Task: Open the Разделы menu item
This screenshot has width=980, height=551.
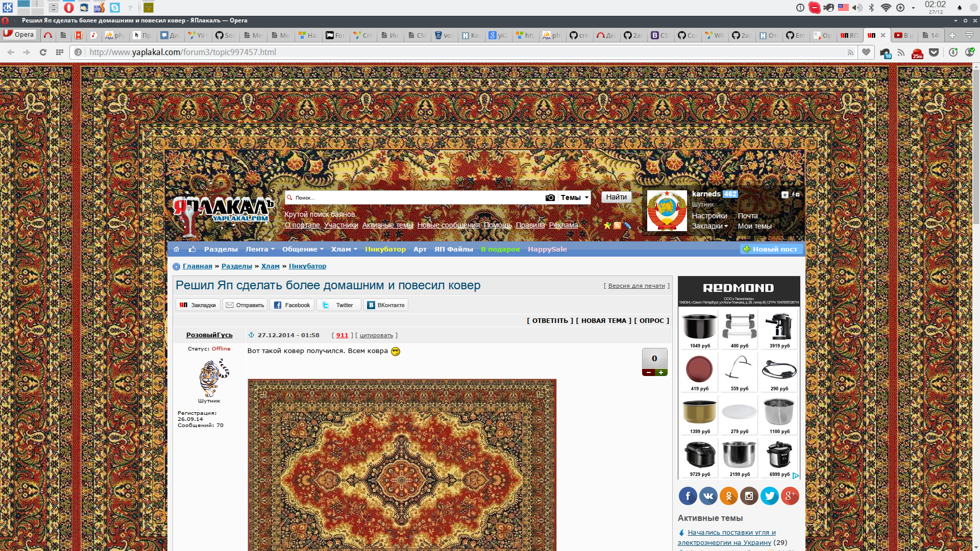Action: [x=221, y=249]
